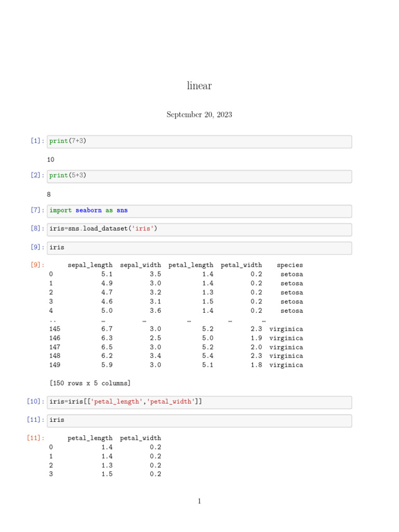
Task: Click the 'import seaborn as sns' cell
Action: 199,211
